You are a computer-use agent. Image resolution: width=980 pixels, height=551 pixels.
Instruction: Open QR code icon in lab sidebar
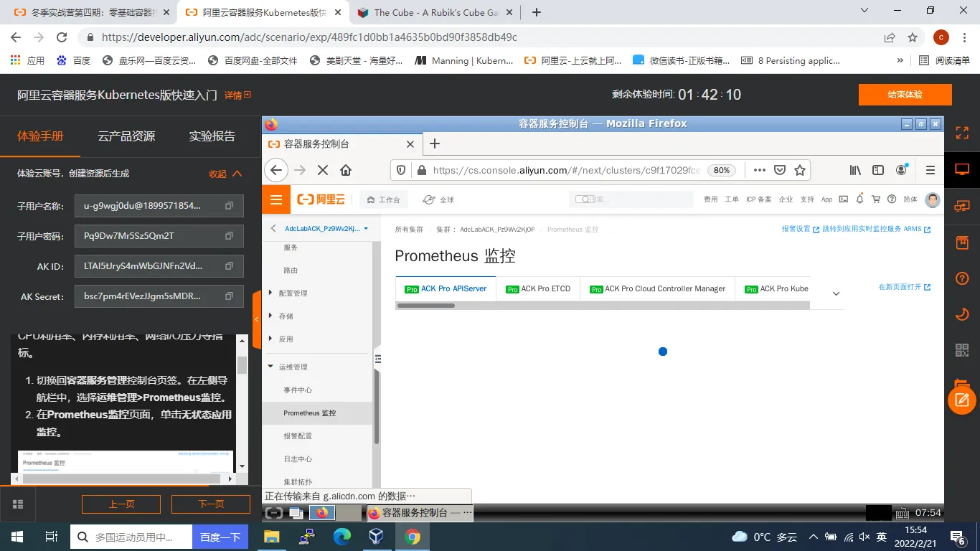962,350
